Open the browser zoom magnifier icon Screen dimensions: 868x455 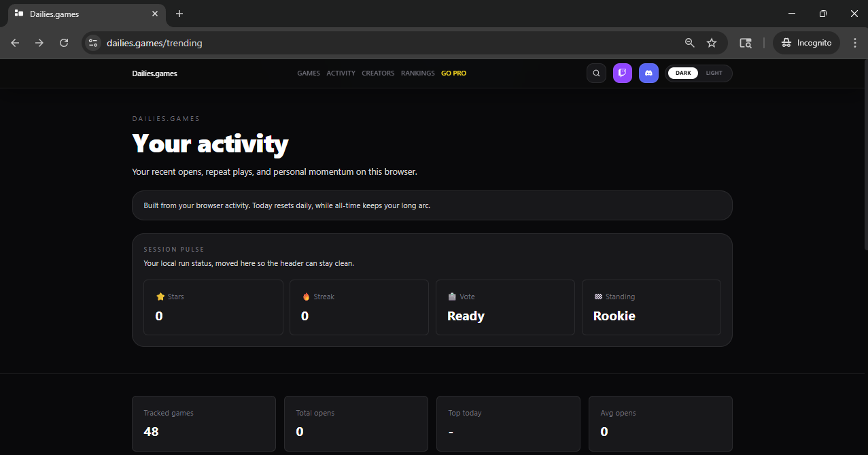[x=689, y=43]
